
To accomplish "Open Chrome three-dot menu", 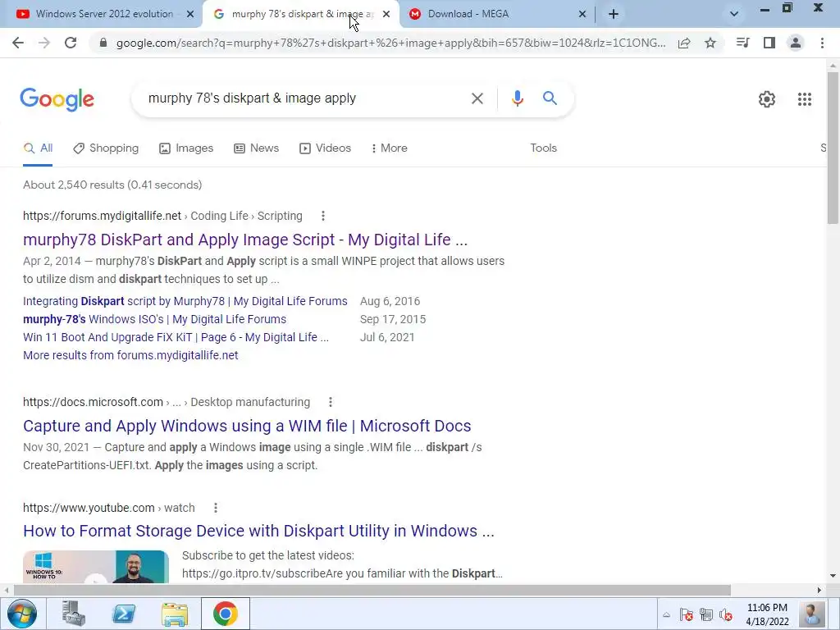I will pos(822,43).
